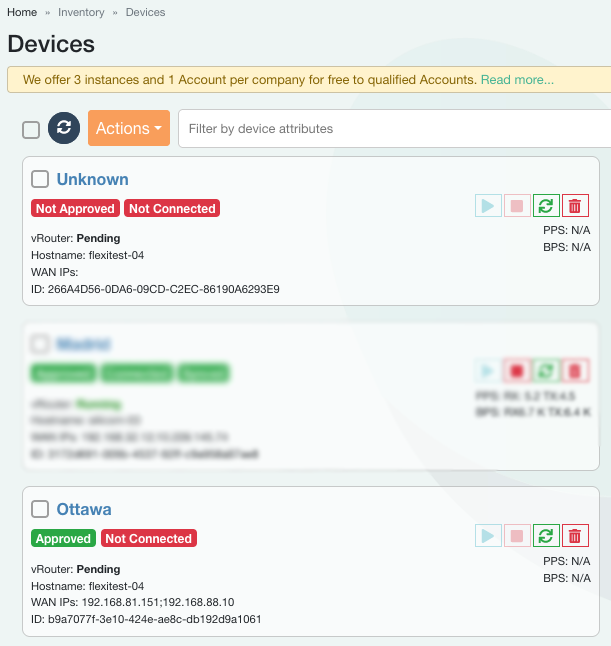Sync the Unknown device with green icon
This screenshot has width=611, height=646.
pyautogui.click(x=546, y=206)
